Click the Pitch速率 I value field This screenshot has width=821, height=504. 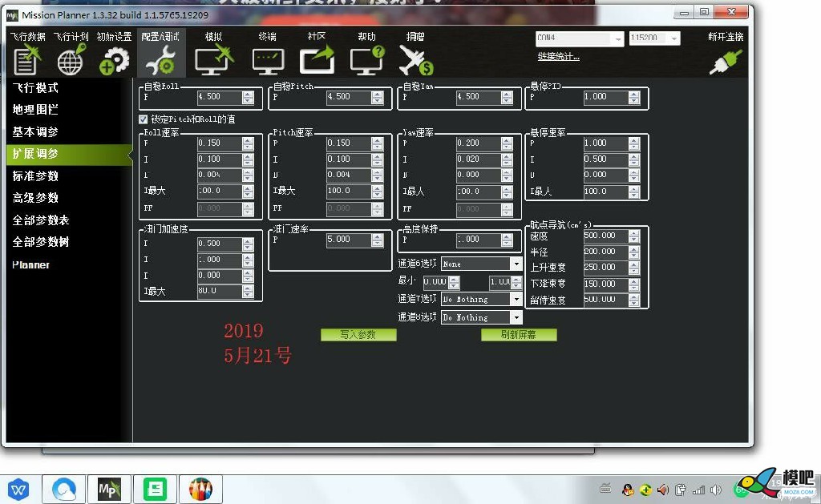point(350,159)
